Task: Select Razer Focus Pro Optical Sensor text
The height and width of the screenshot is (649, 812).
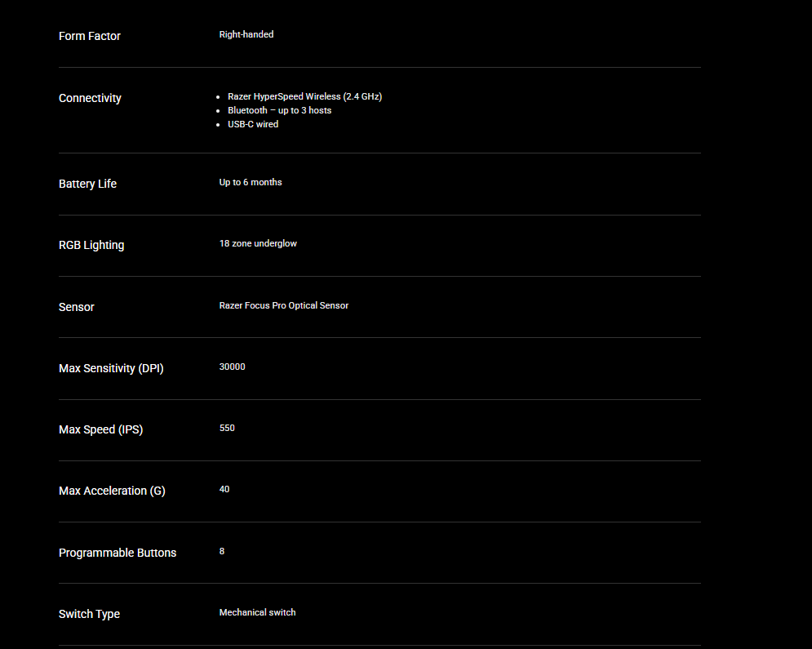Action: click(284, 305)
